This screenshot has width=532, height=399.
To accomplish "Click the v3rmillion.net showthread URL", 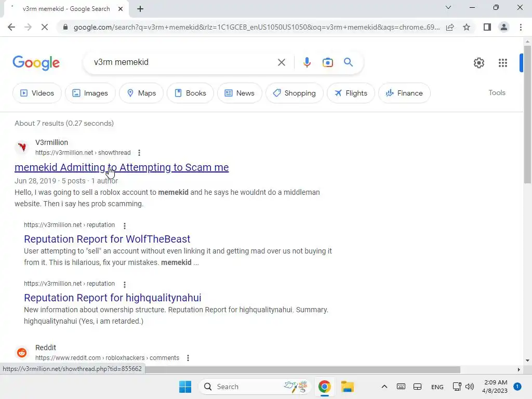I will tap(83, 153).
